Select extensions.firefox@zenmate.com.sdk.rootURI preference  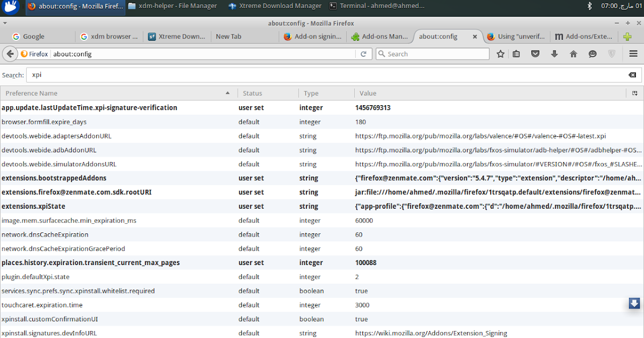point(322,192)
